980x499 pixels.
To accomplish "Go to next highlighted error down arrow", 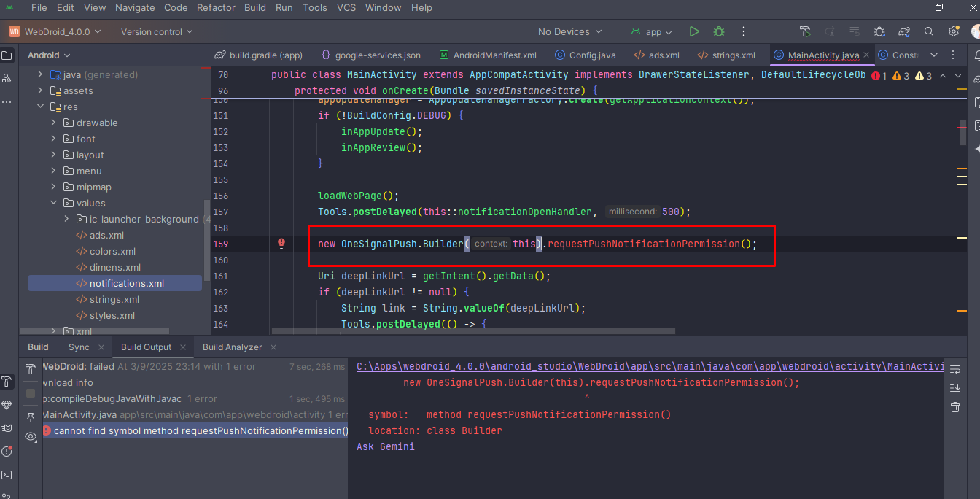I will (957, 76).
